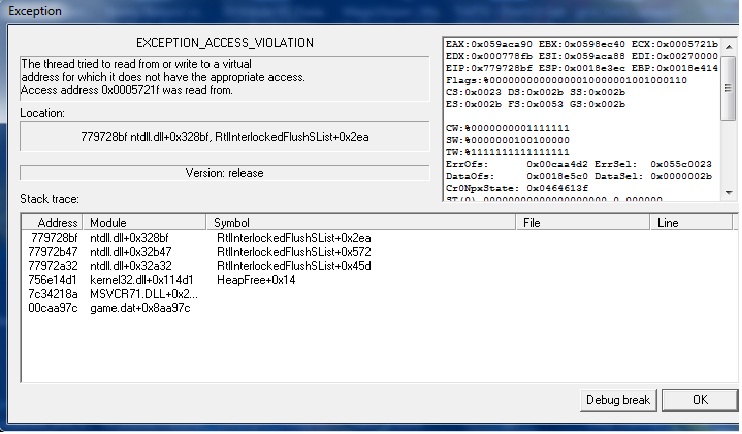Viewport: 742px width, 434px height.
Task: Sort by the Address column header
Action: point(53,222)
